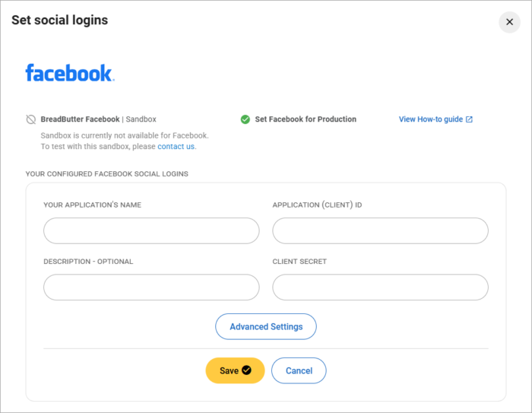Follow the "contact us" link
Image resolution: width=532 pixels, height=413 pixels.
[x=176, y=146]
